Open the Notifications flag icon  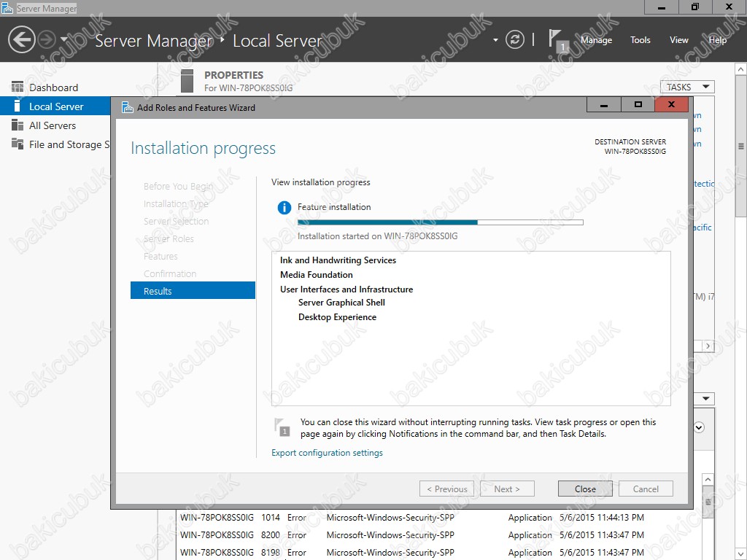click(557, 39)
